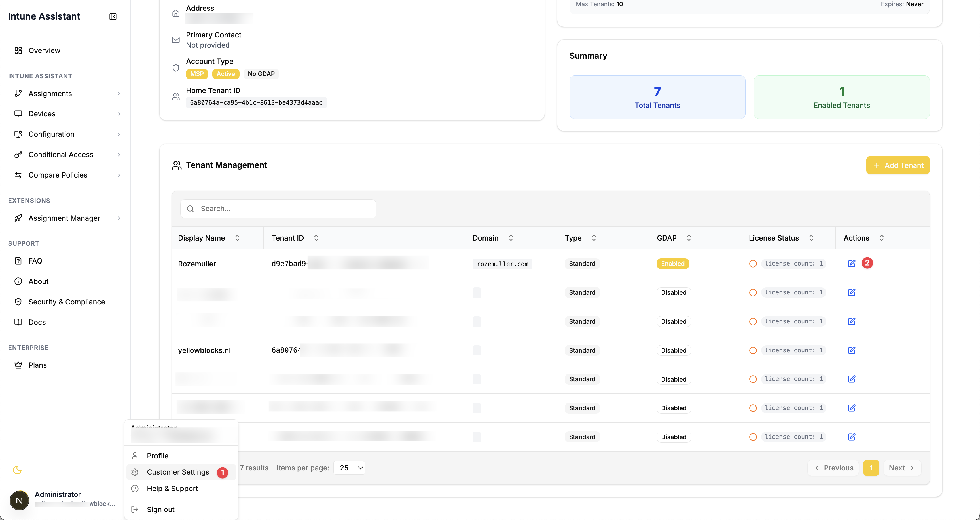Sort the table by Display Name

[237, 237]
